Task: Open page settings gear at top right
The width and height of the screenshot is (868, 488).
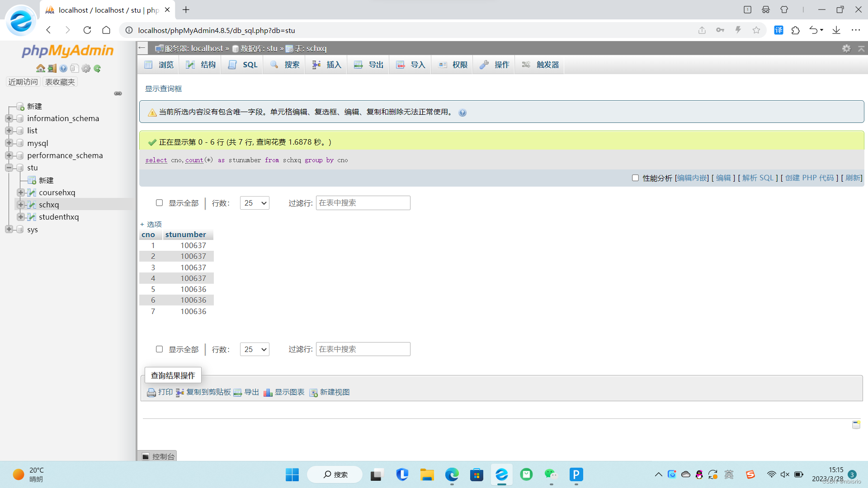Action: click(x=846, y=48)
